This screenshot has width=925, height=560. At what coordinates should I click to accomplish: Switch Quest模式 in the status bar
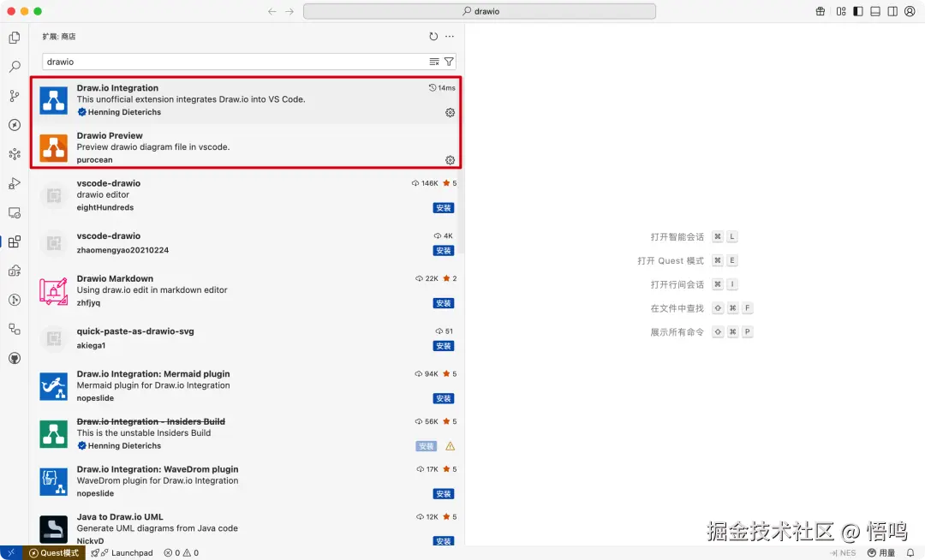(54, 553)
